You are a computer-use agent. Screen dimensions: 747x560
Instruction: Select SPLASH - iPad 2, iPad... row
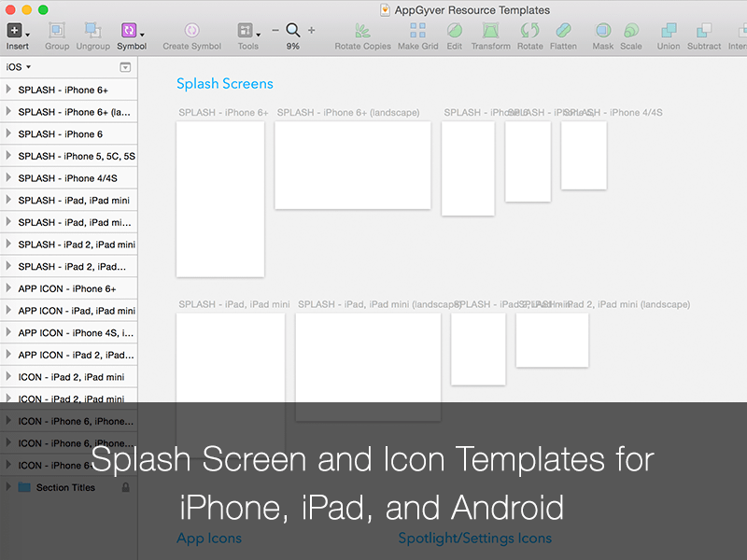click(x=68, y=267)
